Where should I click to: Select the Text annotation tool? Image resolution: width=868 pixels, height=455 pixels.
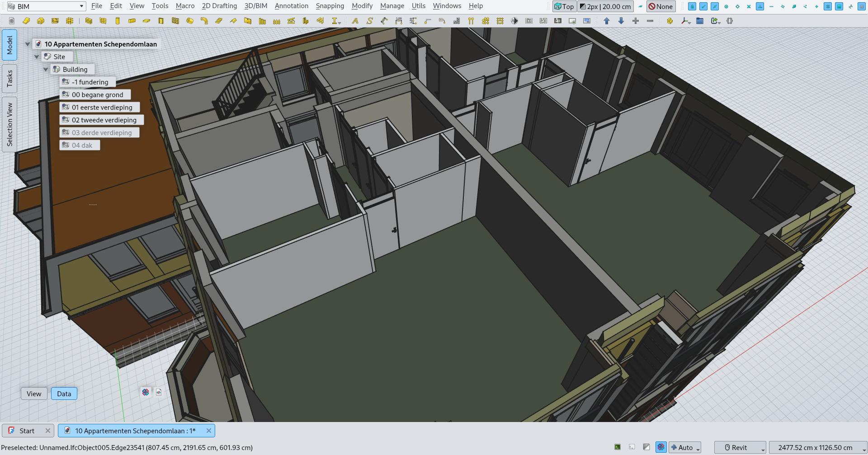[355, 21]
